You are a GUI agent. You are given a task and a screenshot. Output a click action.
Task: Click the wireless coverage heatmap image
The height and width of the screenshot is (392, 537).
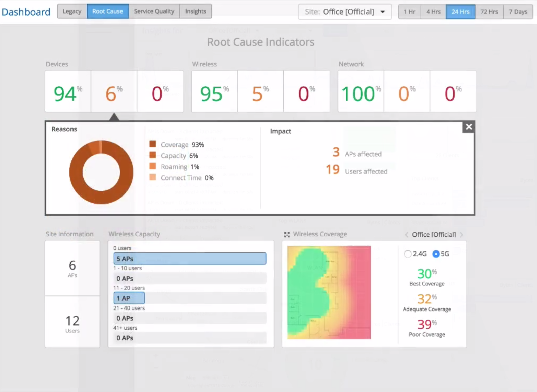[329, 292]
